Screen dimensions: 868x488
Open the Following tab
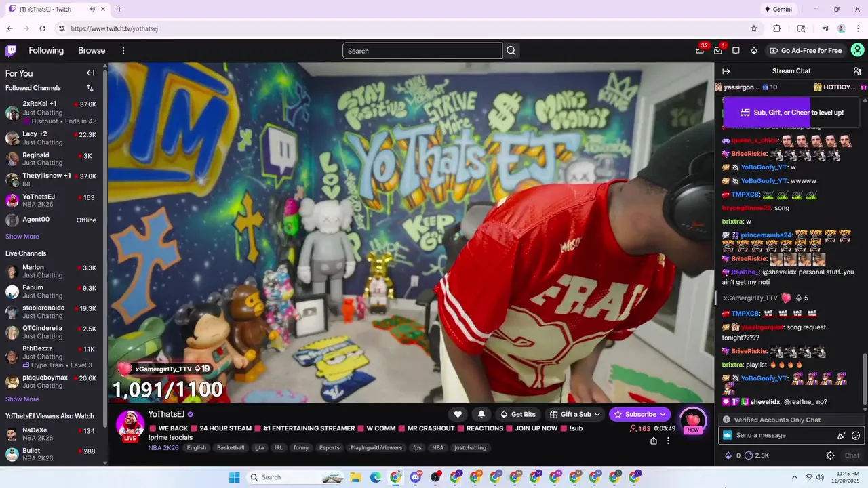[46, 51]
